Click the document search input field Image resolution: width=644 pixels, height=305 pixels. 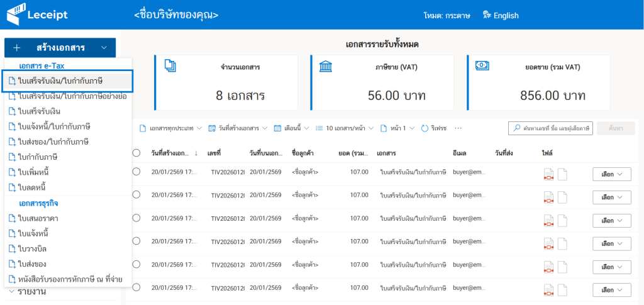[555, 128]
